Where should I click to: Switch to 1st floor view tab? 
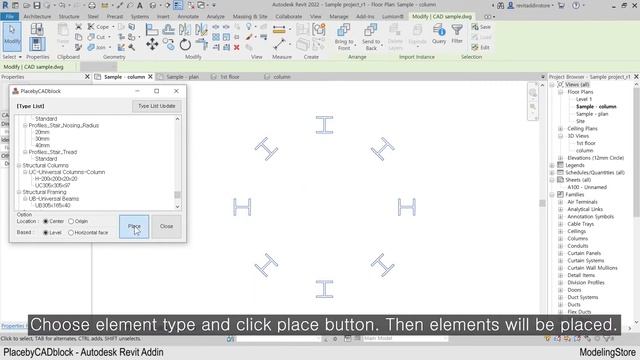pos(230,77)
